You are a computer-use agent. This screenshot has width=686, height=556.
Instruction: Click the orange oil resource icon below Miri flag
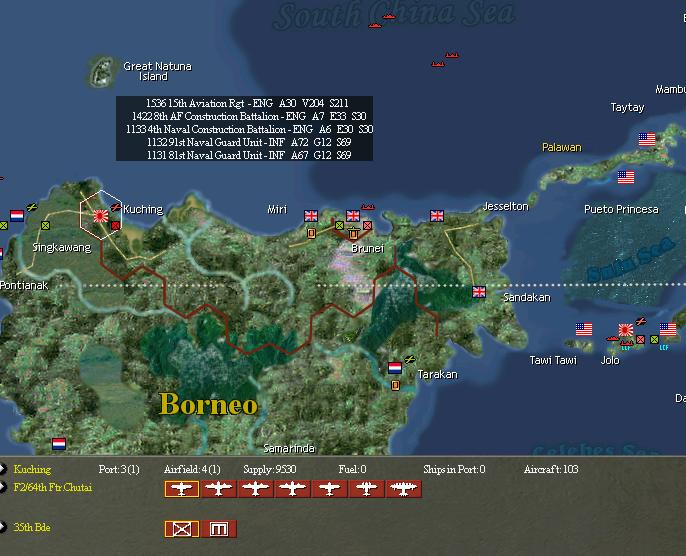pos(311,233)
